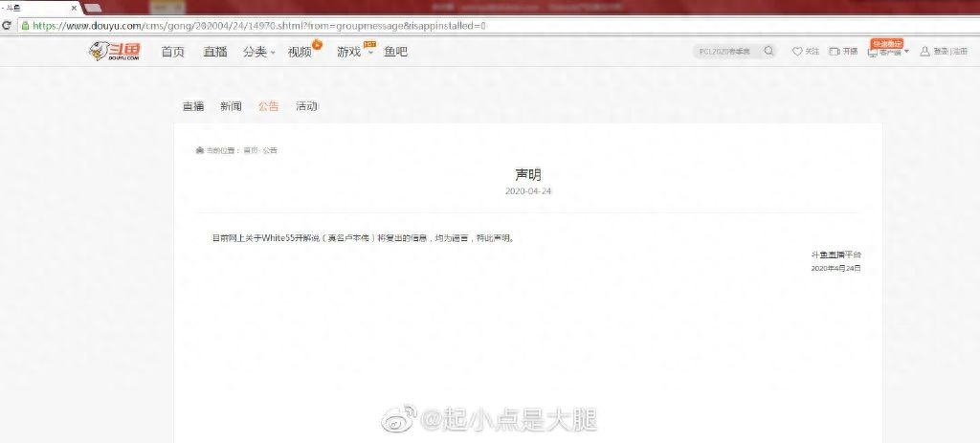980x443 pixels.
Task: Click the Douyu logo in the header
Action: pyautogui.click(x=115, y=52)
